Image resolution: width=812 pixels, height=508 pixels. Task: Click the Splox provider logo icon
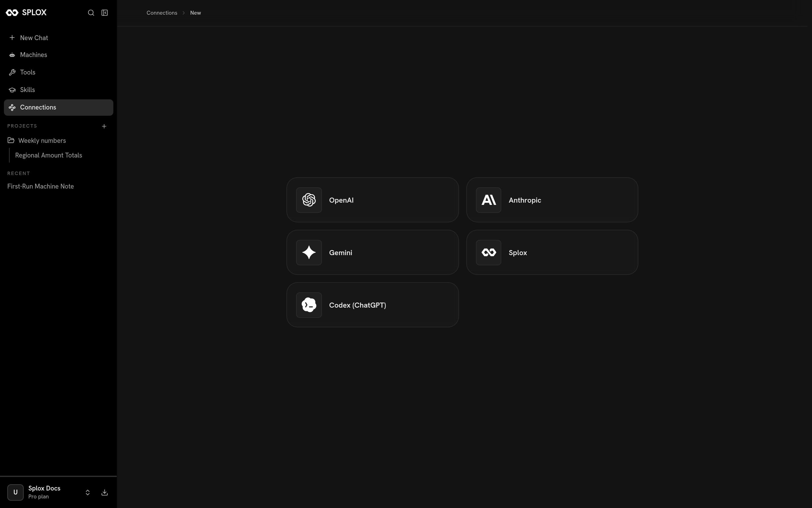[489, 252]
